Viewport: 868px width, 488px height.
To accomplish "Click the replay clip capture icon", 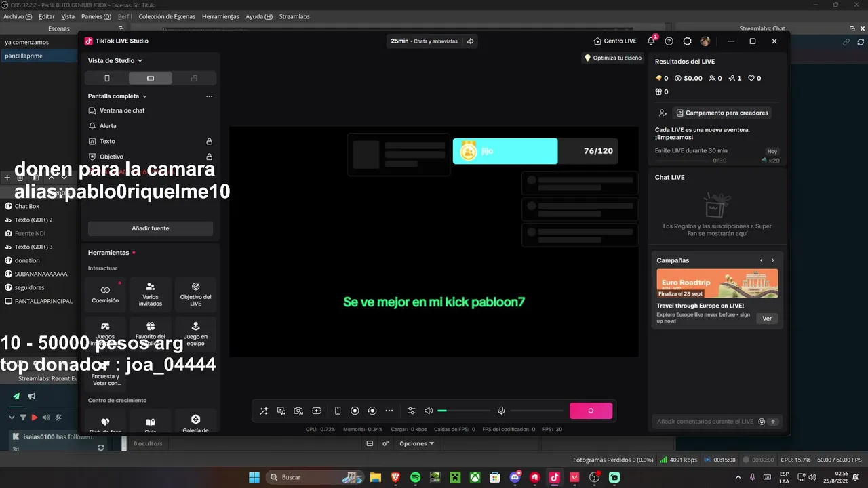I will [372, 411].
